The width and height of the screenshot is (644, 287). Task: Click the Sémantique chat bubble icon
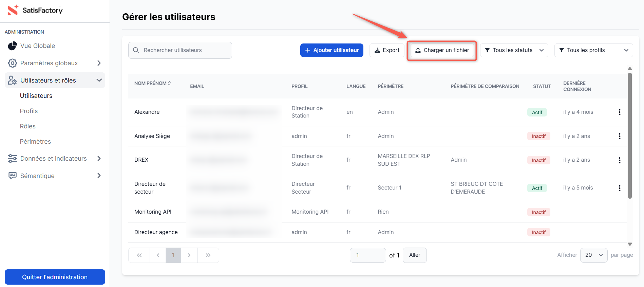pyautogui.click(x=13, y=176)
